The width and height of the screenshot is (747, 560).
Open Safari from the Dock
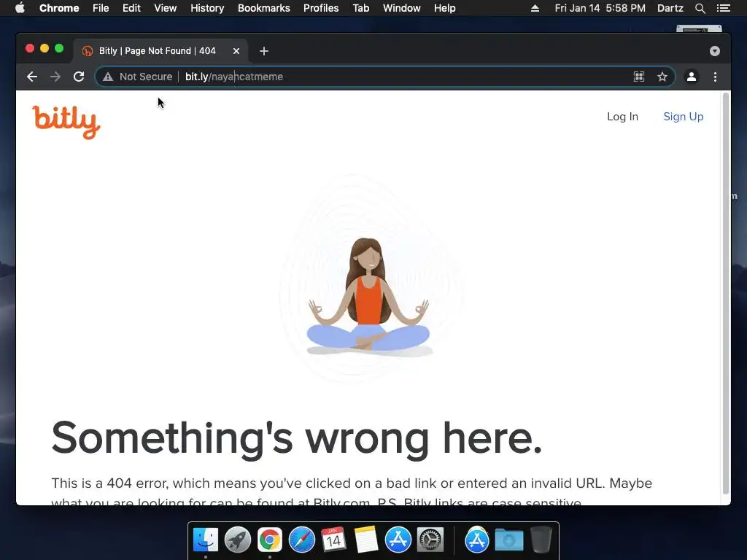(301, 540)
